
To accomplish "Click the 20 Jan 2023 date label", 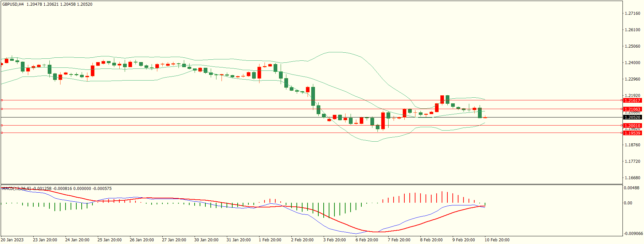I will 12,240.
